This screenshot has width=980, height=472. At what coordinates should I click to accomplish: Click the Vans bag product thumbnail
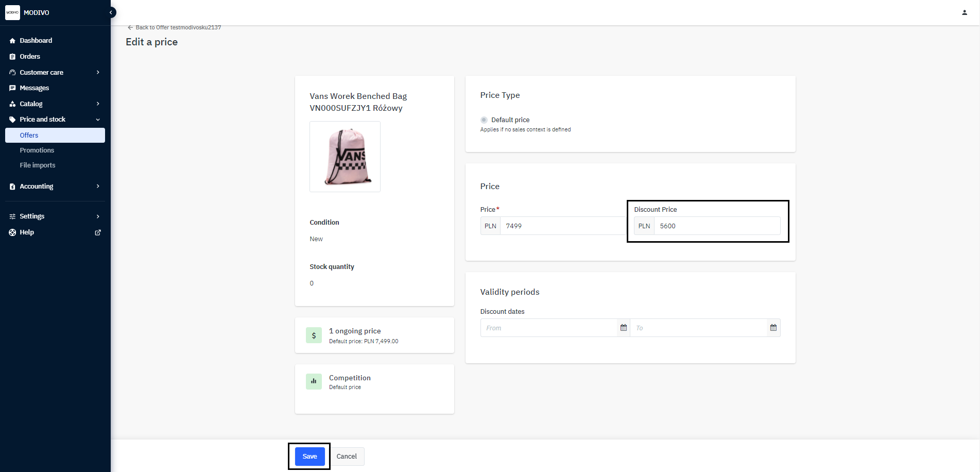coord(345,157)
